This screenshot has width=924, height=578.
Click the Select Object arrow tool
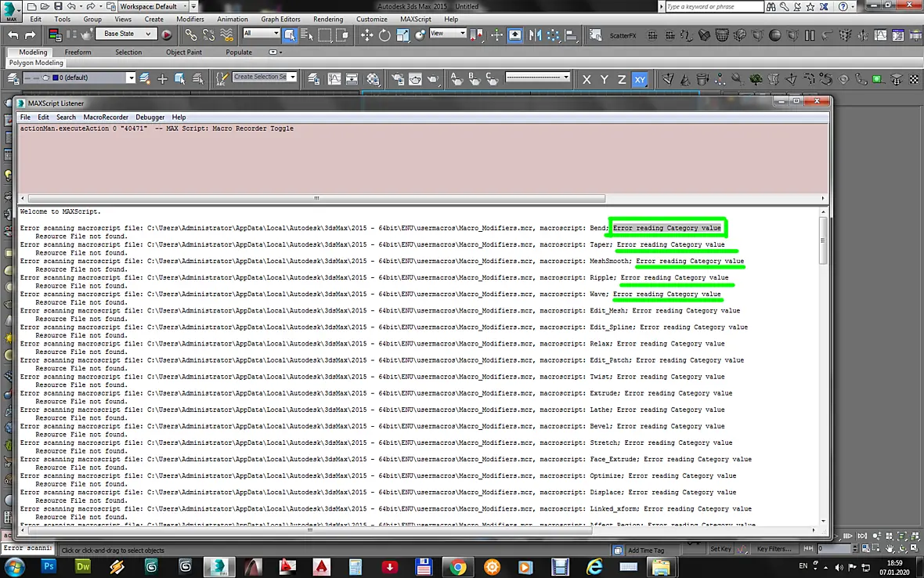tap(290, 35)
